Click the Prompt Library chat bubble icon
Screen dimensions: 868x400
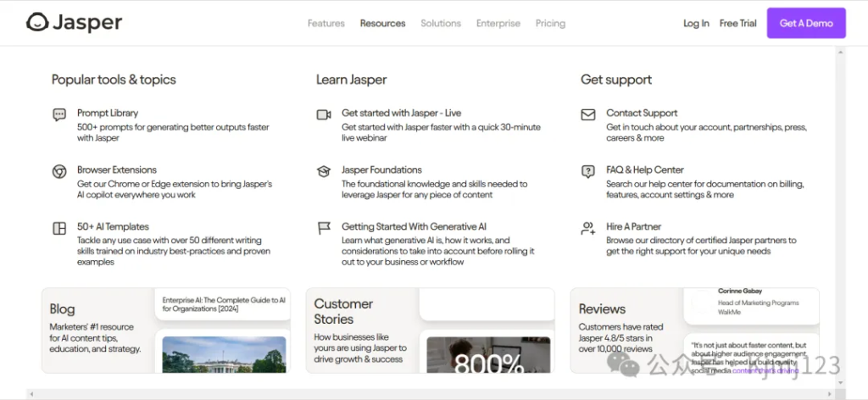pyautogui.click(x=59, y=114)
